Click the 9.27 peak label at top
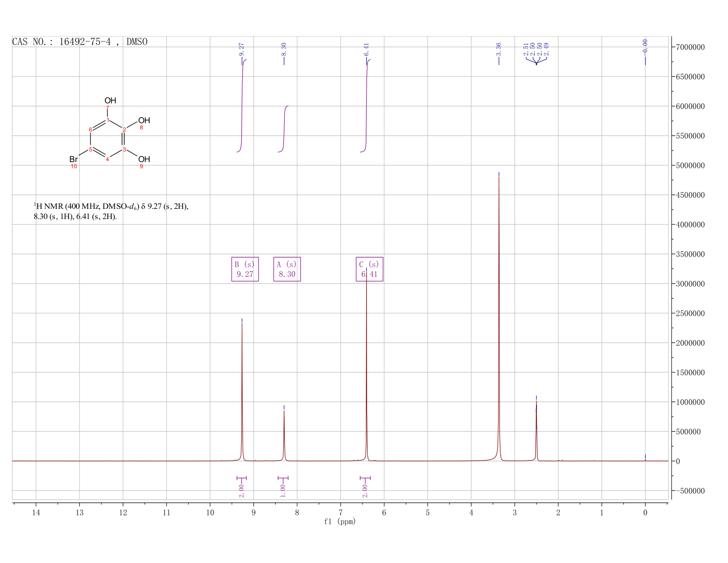Image resolution: width=728 pixels, height=563 pixels. click(x=241, y=49)
